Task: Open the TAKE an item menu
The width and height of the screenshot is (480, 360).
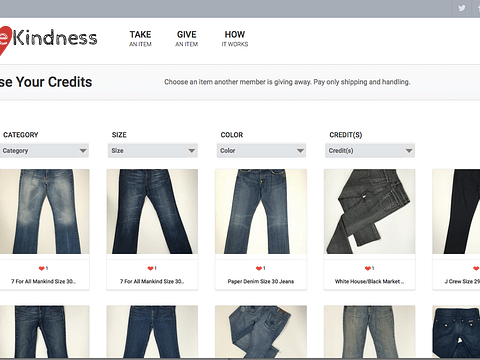Action: (140, 39)
